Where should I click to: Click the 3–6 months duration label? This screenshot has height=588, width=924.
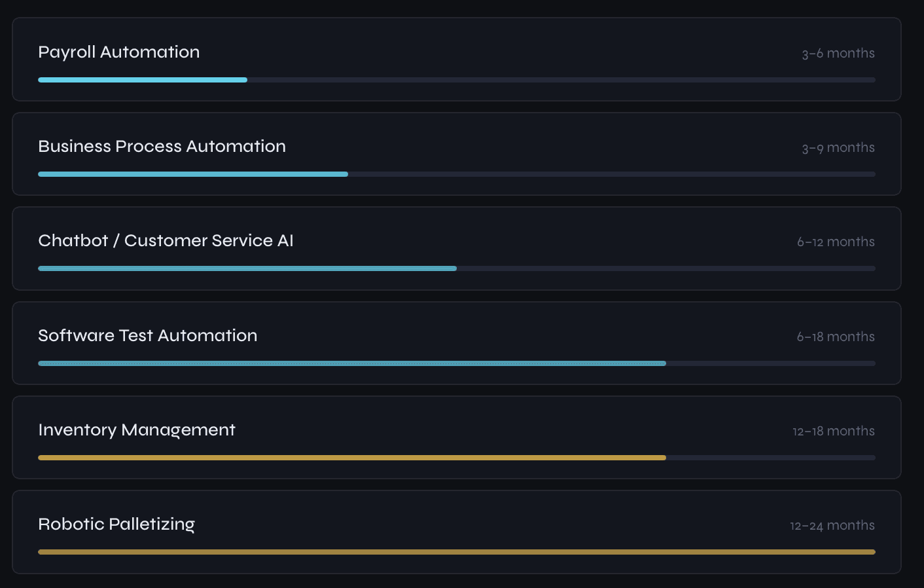pos(838,53)
